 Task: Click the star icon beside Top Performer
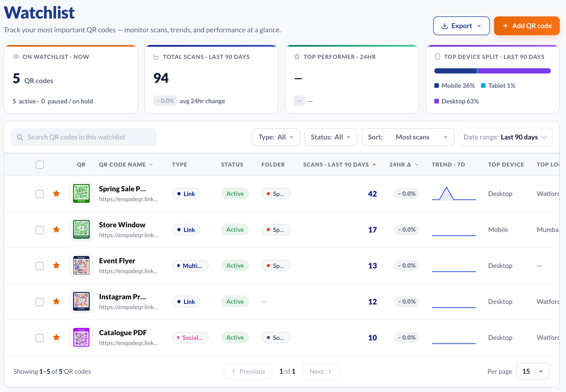(x=297, y=57)
